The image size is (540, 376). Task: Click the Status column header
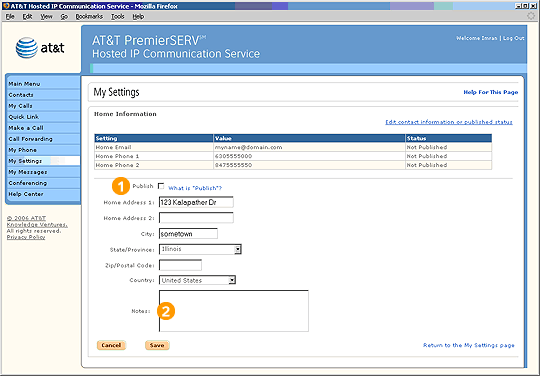pos(448,138)
